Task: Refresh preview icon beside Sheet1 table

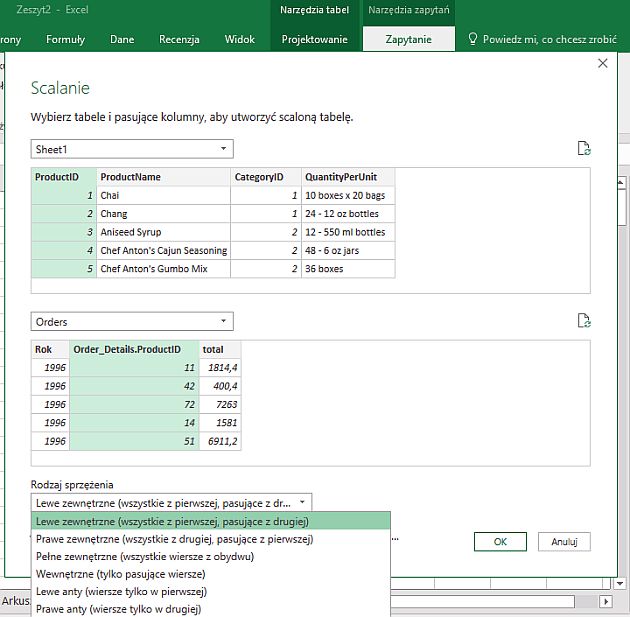Action: [x=584, y=148]
